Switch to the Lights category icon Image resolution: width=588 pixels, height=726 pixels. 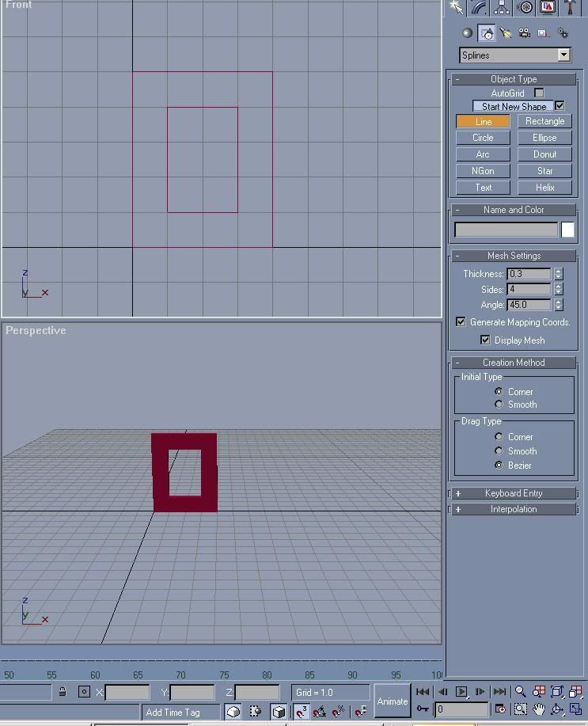point(506,33)
